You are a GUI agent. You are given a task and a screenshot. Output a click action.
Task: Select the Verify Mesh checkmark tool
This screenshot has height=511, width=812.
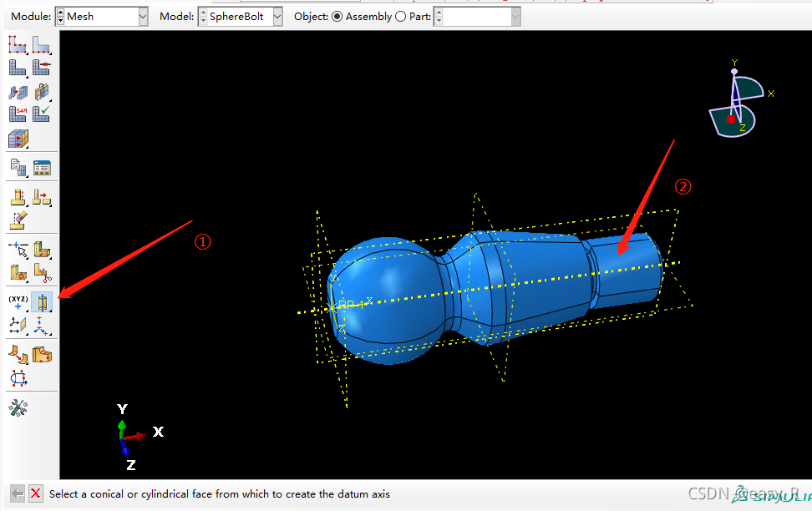41,114
